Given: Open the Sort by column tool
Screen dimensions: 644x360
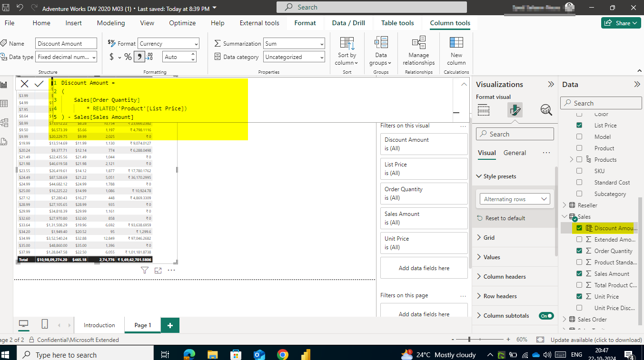Looking at the screenshot, I should click(x=347, y=51).
